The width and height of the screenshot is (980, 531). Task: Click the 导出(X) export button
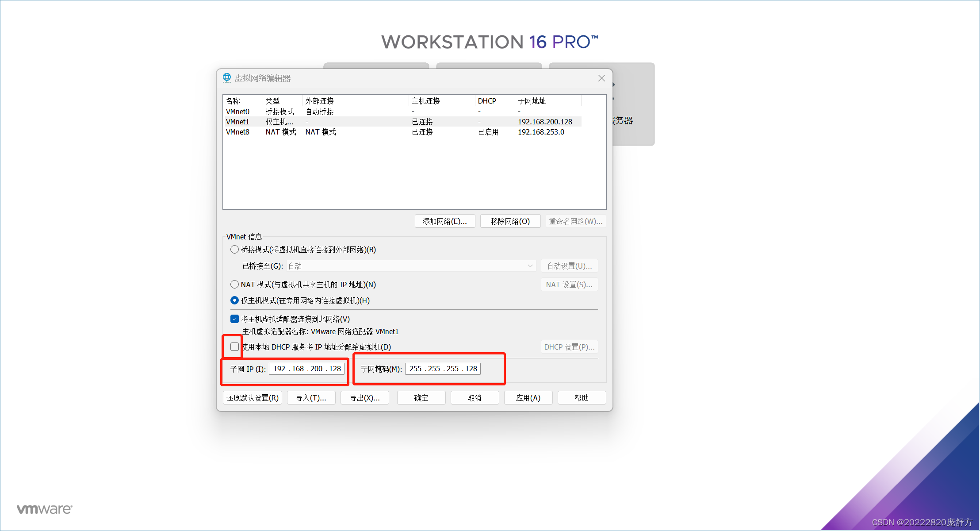coord(364,398)
